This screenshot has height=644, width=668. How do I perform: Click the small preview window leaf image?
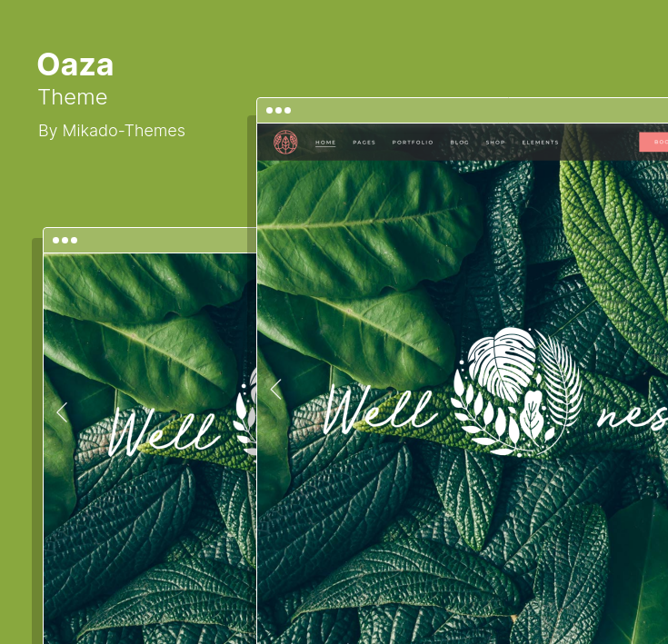(150, 449)
